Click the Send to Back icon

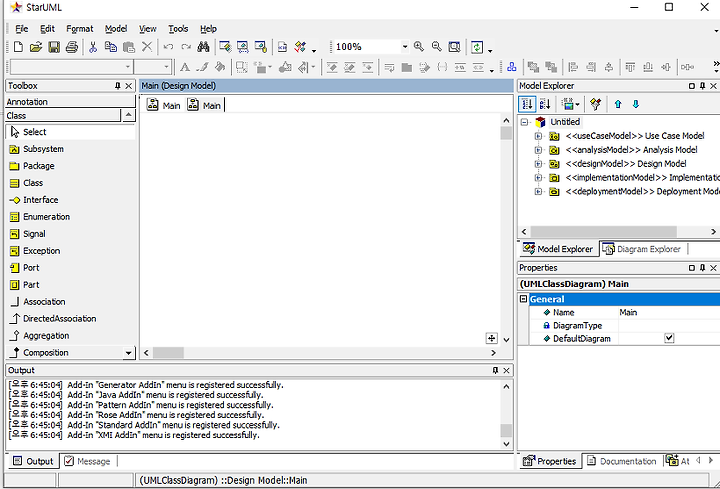(x=551, y=67)
